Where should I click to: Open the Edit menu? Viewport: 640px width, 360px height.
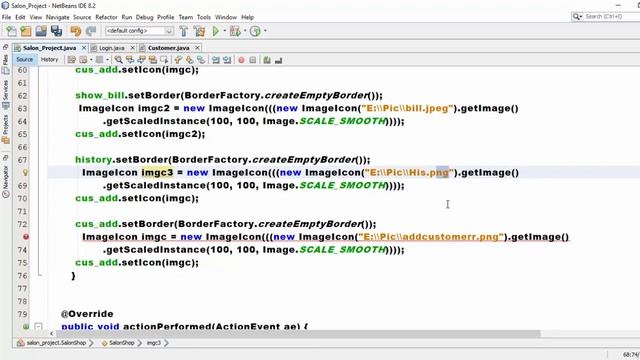pyautogui.click(x=20, y=17)
